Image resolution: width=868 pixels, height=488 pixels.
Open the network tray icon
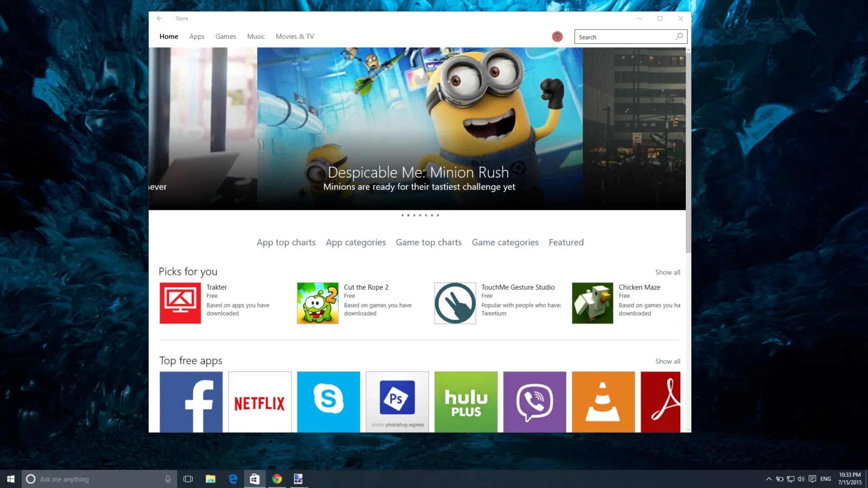tap(790, 479)
